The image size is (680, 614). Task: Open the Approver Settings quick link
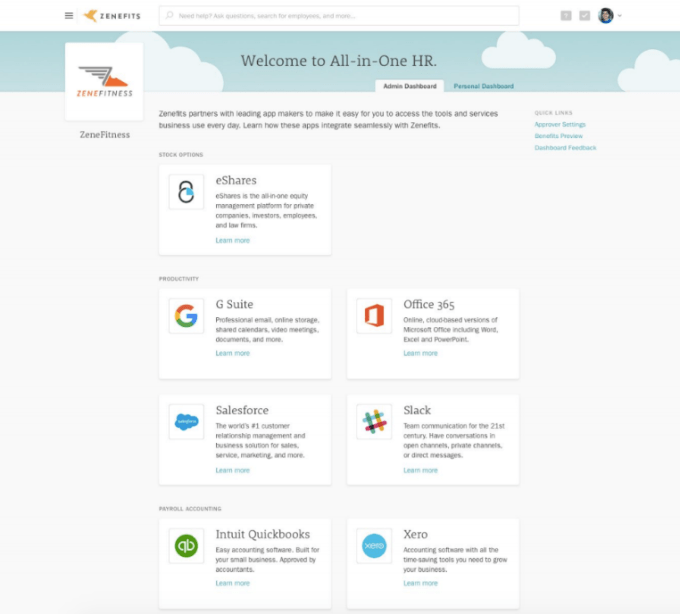tap(560, 124)
